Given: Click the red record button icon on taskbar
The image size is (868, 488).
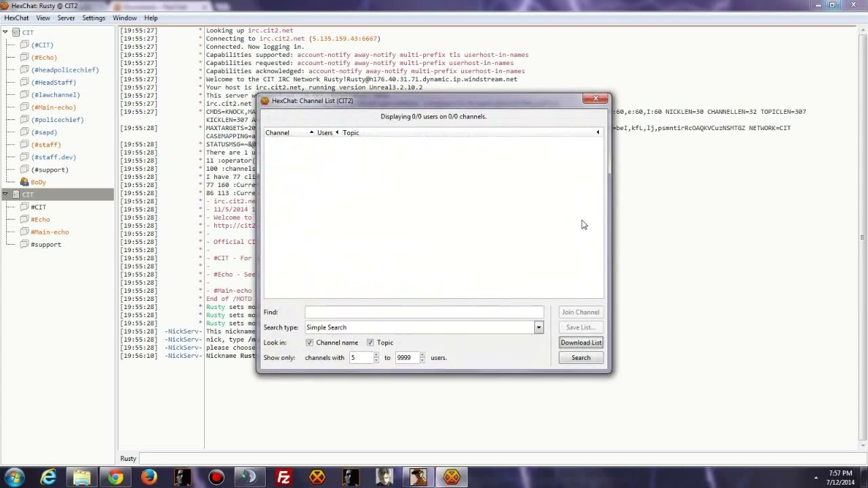Looking at the screenshot, I should [216, 477].
